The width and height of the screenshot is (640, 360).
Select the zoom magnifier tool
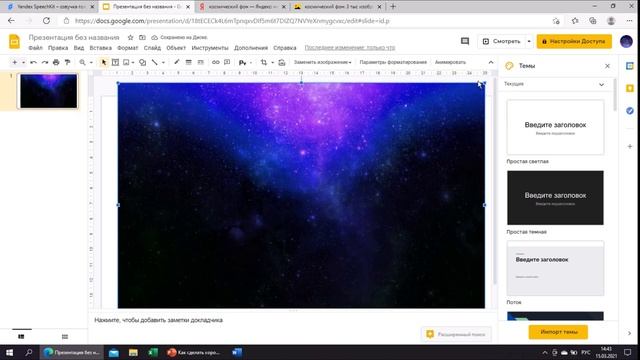(82, 62)
